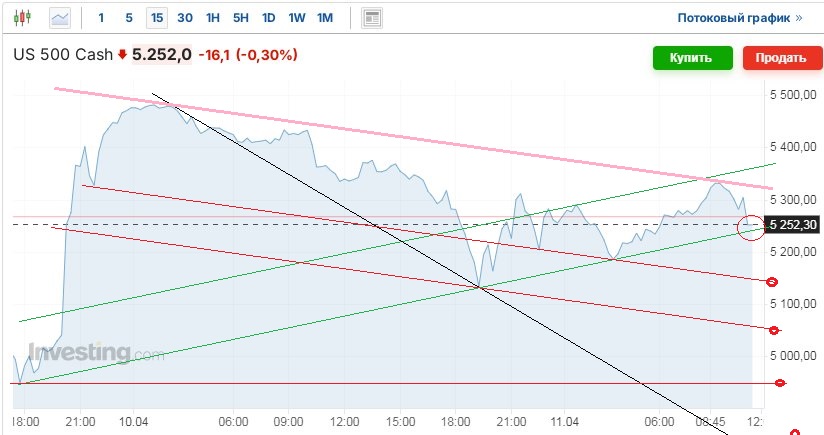Set chart to 1W timeframe
Image resolution: width=824 pixels, height=435 pixels.
pos(297,18)
